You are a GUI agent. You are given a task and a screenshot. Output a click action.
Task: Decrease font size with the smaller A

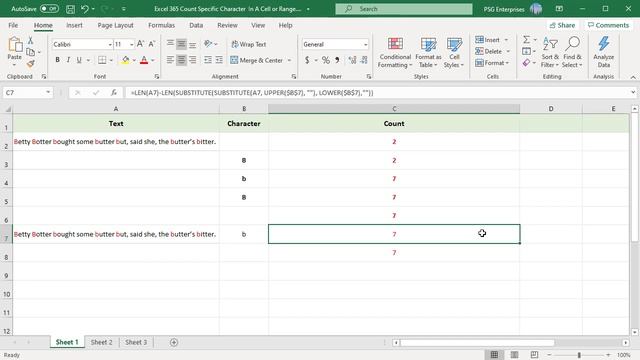(151, 44)
